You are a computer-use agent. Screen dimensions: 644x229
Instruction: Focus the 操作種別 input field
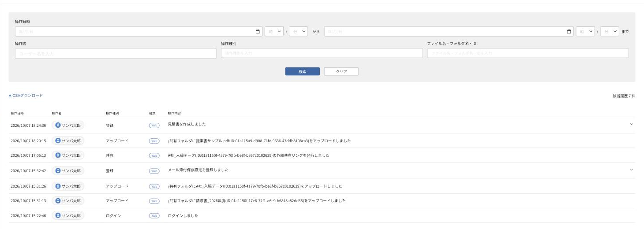(322, 53)
